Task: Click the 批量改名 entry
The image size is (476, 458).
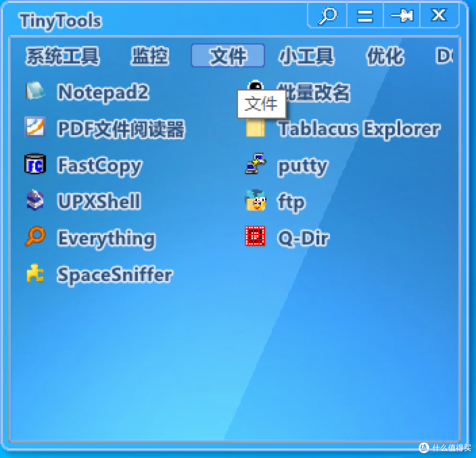Action: pyautogui.click(x=314, y=92)
